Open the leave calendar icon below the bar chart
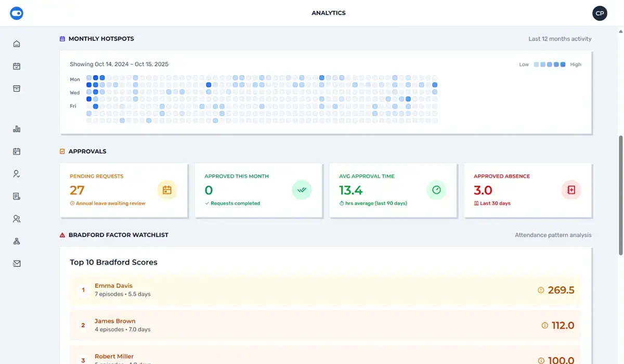The width and height of the screenshot is (624, 364). point(17,151)
